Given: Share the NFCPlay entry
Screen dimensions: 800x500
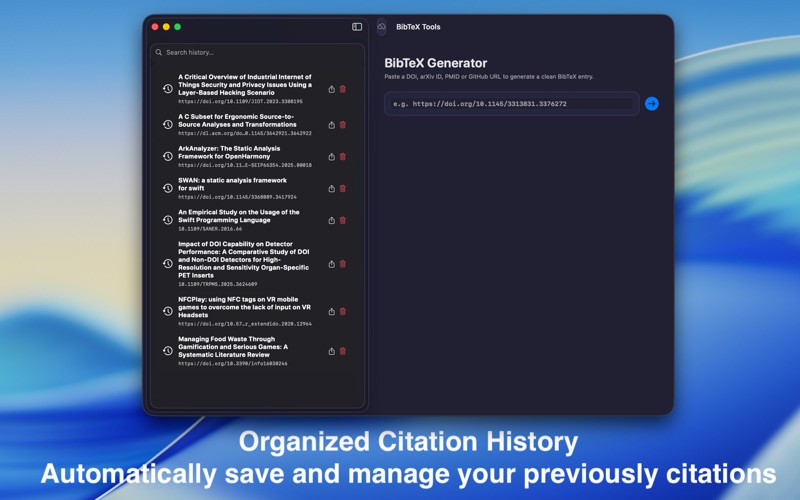Looking at the screenshot, I should pyautogui.click(x=332, y=312).
